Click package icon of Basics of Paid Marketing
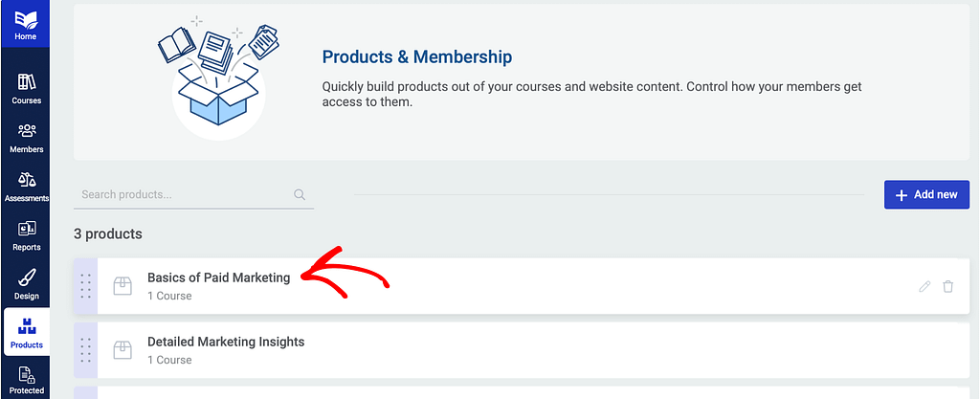 click(122, 286)
